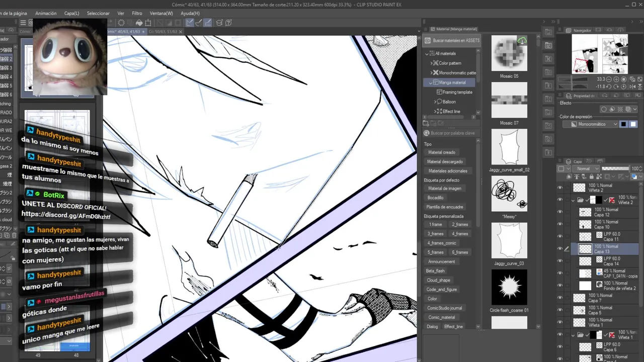Zoom out in the Navegador panel
Image resolution: width=644 pixels, height=362 pixels.
[609, 79]
